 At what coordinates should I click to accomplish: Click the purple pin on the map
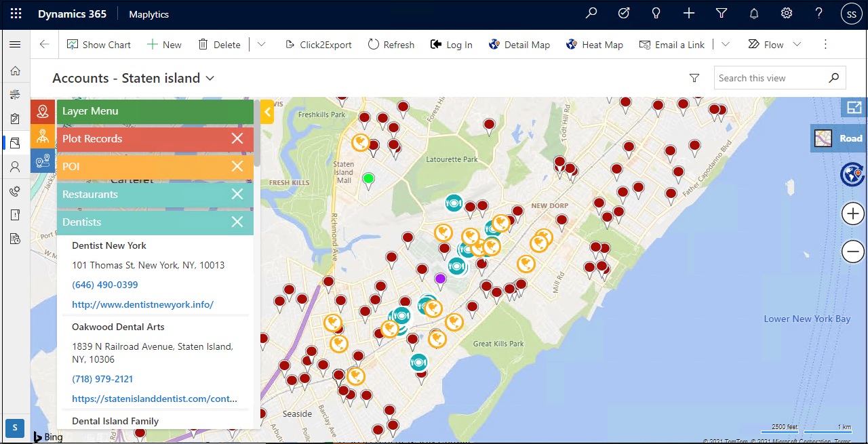point(440,279)
